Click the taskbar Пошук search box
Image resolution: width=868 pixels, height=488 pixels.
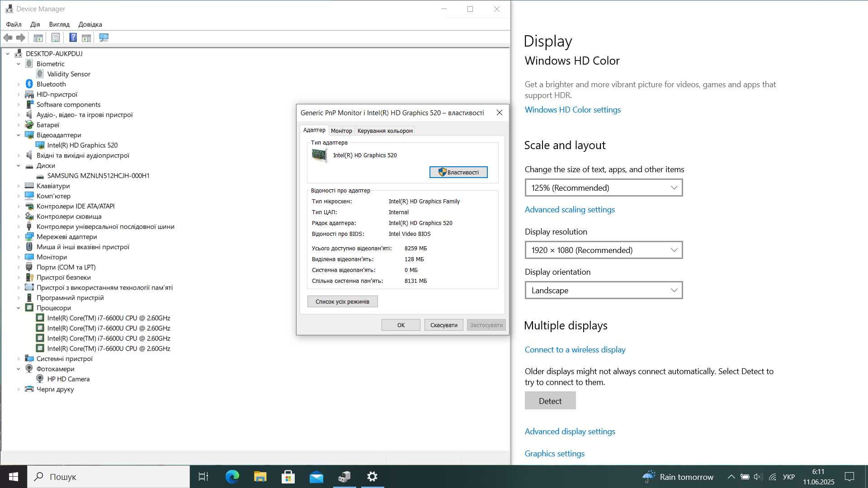[x=108, y=476]
